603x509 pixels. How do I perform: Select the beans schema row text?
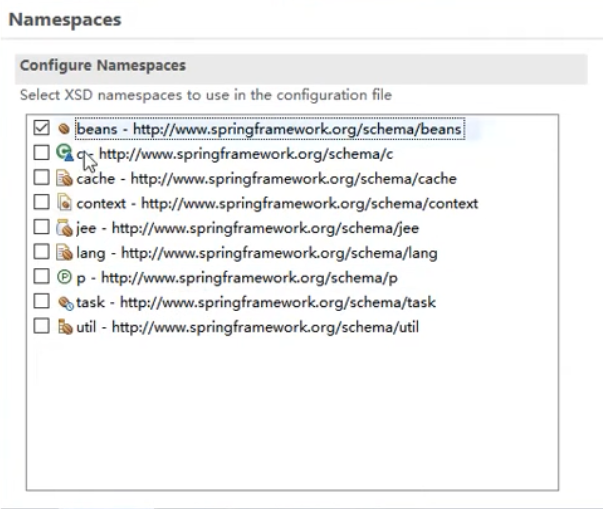tap(269, 129)
